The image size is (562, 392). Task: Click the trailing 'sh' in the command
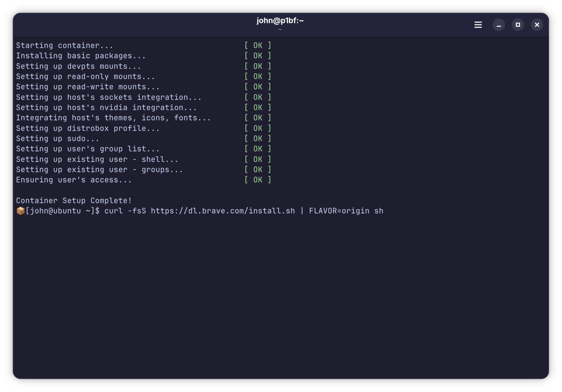pyautogui.click(x=379, y=211)
